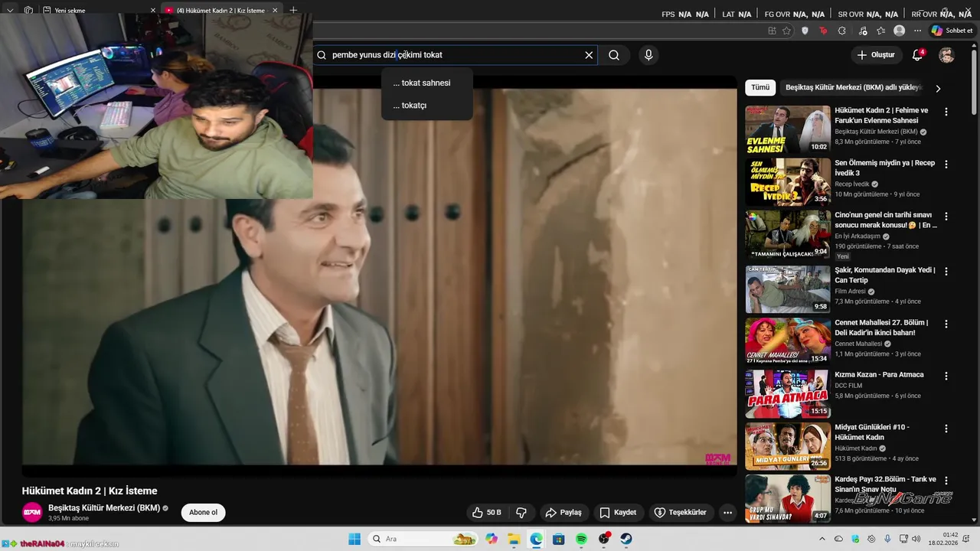Open Edge settings and more menu
The width and height of the screenshot is (980, 551).
pos(917,31)
